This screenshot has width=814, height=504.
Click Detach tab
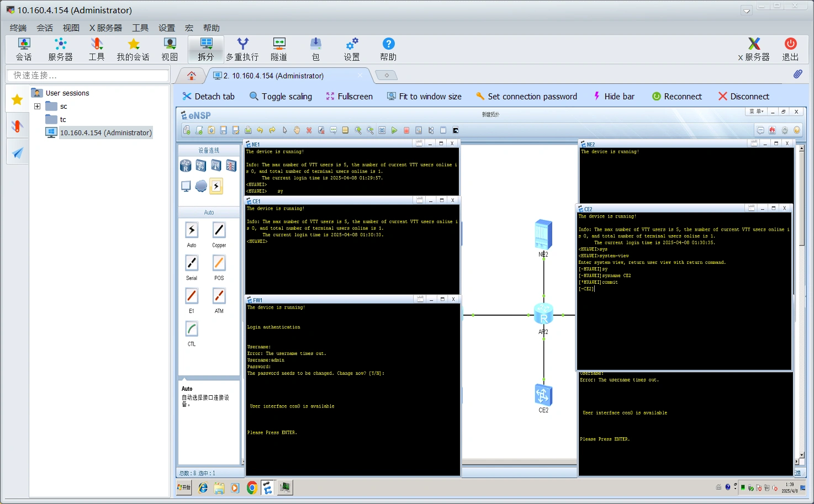click(209, 96)
